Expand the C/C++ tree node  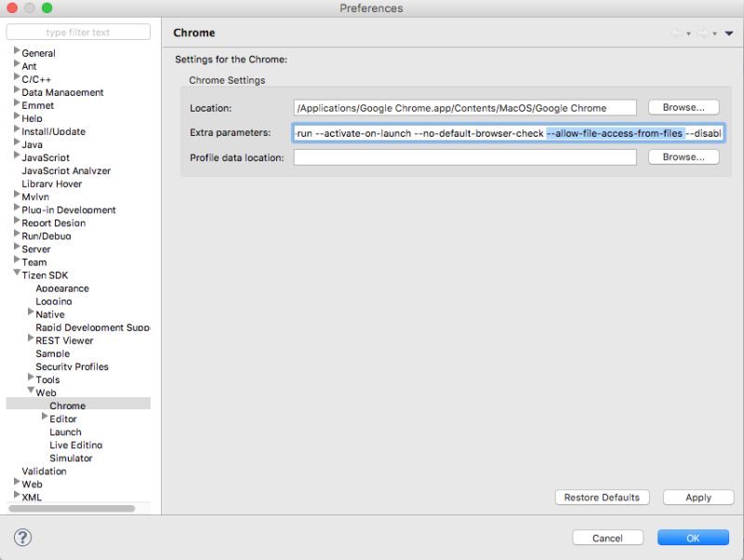point(17,76)
